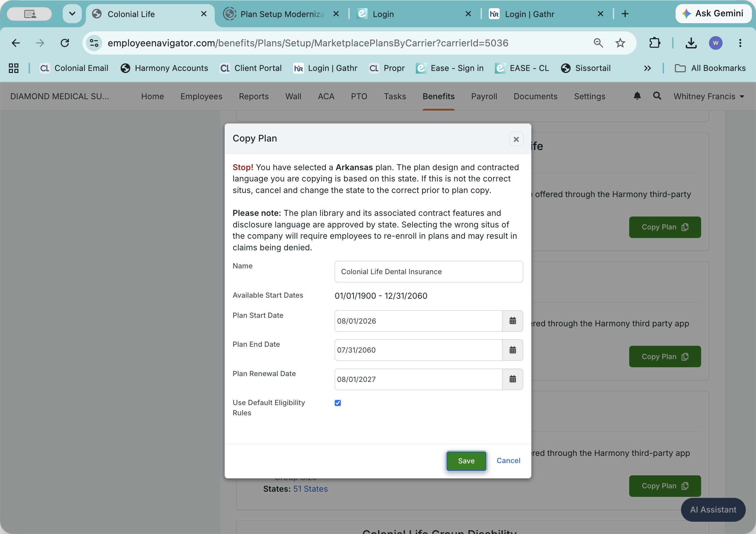Click the DIAMOND MEDICAL SU... company name

point(60,97)
